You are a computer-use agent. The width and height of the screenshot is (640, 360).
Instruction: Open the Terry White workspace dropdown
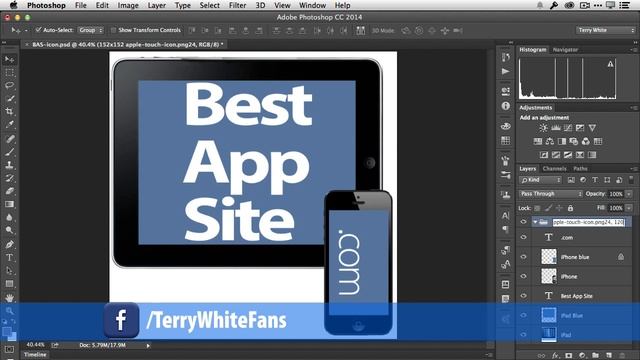(606, 30)
